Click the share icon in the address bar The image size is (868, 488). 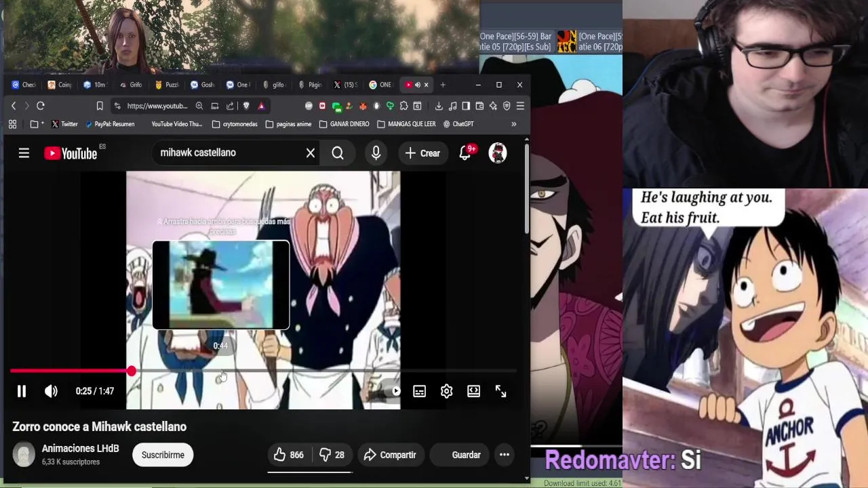230,106
